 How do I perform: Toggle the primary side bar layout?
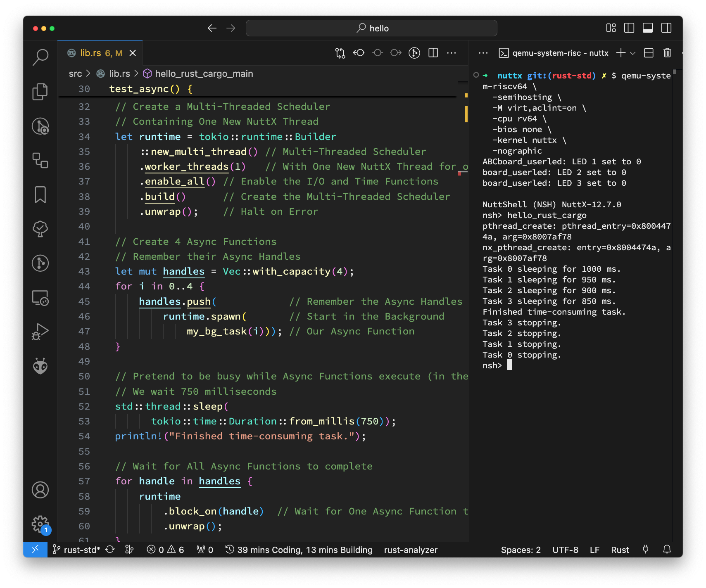click(629, 28)
